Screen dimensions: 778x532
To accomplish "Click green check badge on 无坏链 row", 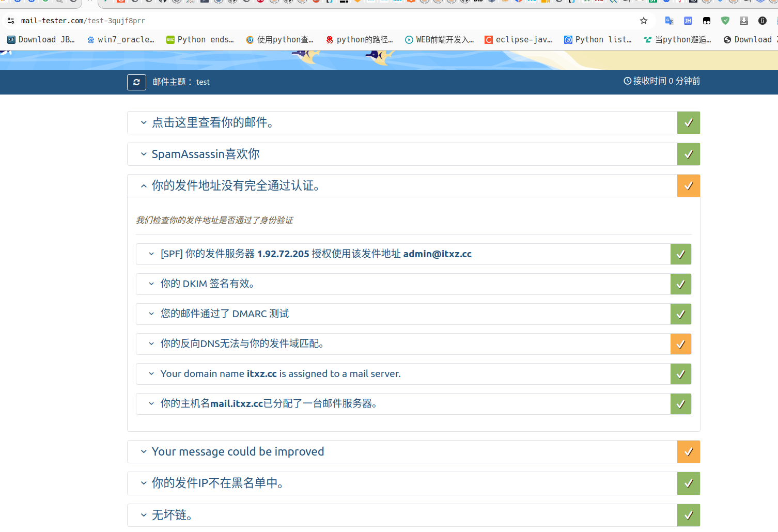I will coord(689,515).
